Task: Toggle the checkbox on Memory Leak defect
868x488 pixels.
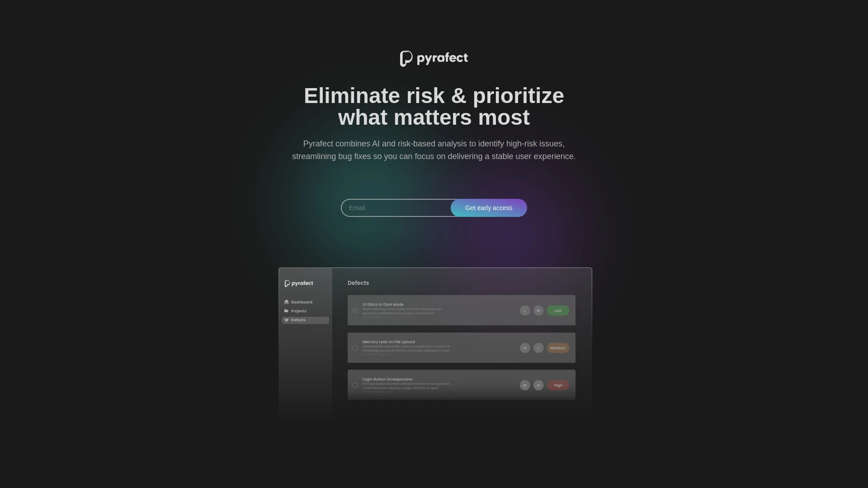Action: click(355, 347)
